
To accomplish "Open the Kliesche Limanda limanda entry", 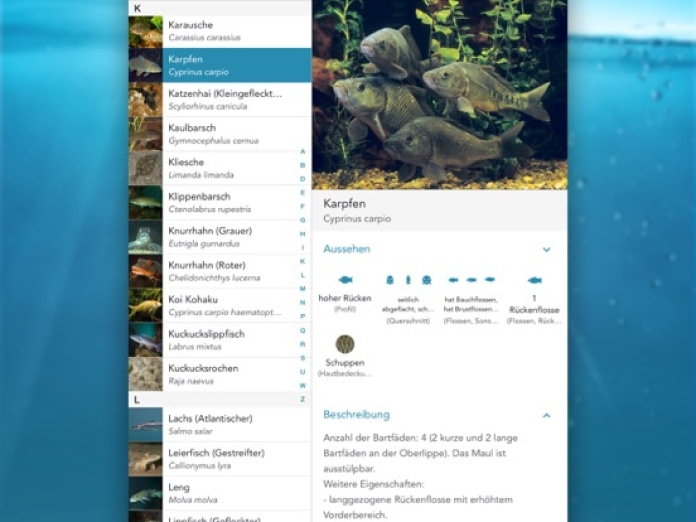I will click(220, 168).
